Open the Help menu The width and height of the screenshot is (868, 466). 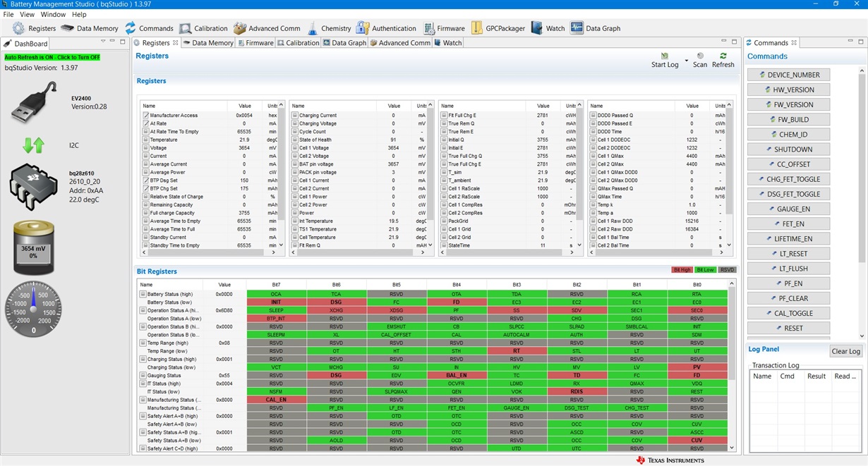click(x=79, y=14)
